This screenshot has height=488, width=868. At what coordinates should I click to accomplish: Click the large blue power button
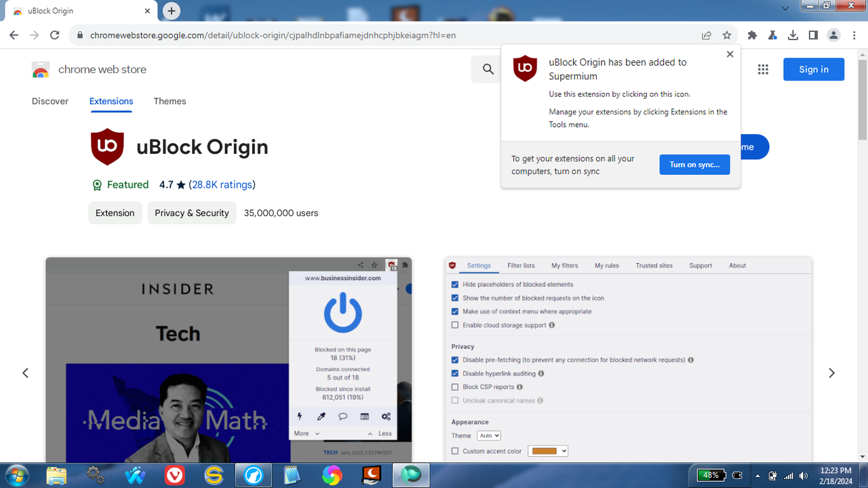(x=342, y=313)
